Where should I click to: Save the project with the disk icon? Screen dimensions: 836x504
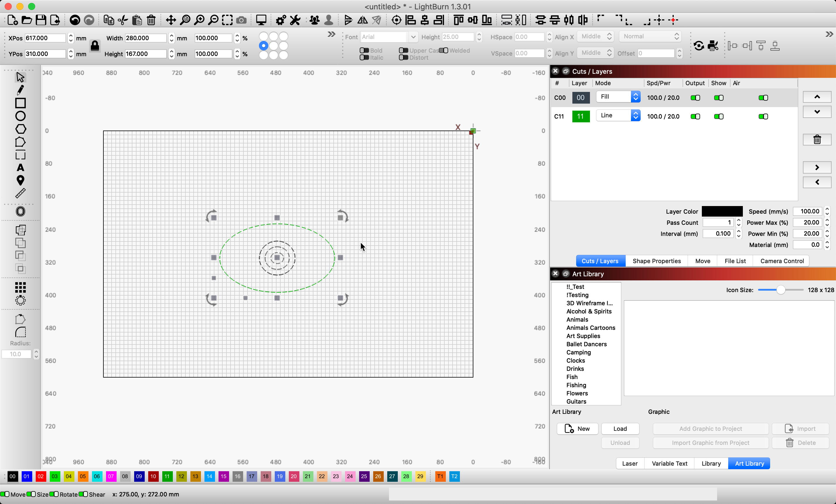pyautogui.click(x=41, y=20)
